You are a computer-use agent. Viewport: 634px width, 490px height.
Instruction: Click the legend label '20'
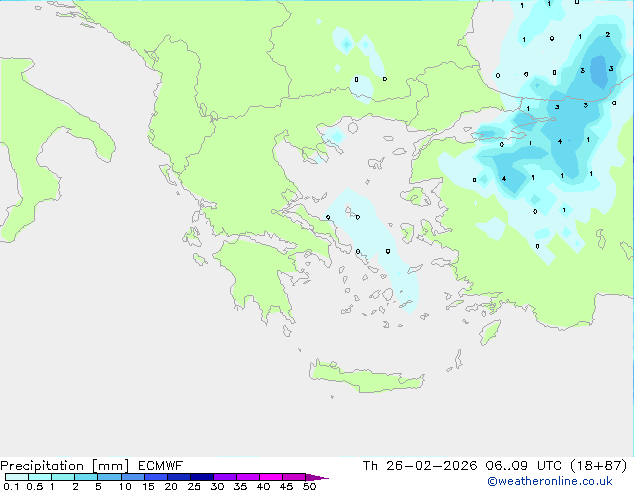[x=171, y=486]
